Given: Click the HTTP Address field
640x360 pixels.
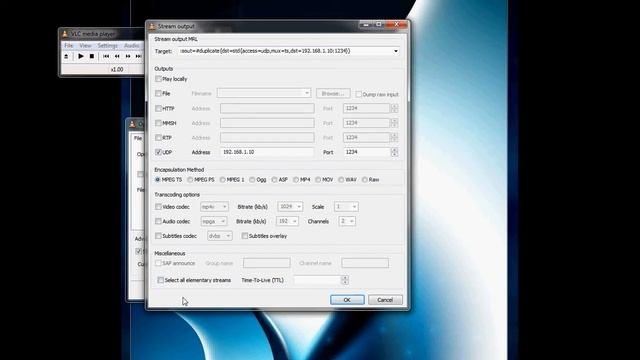Looking at the screenshot, I should (267, 108).
